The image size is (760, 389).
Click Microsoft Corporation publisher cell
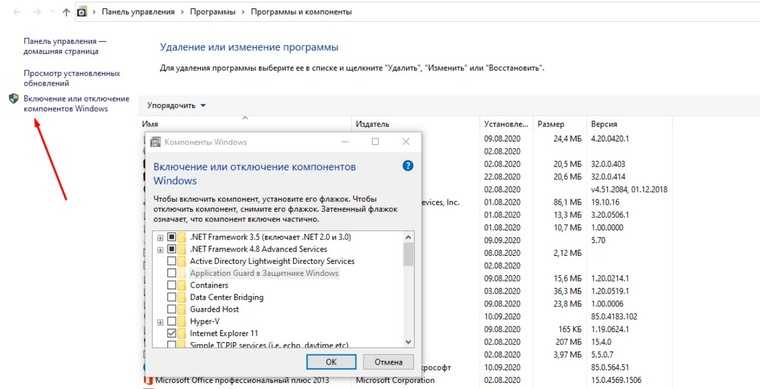[395, 380]
